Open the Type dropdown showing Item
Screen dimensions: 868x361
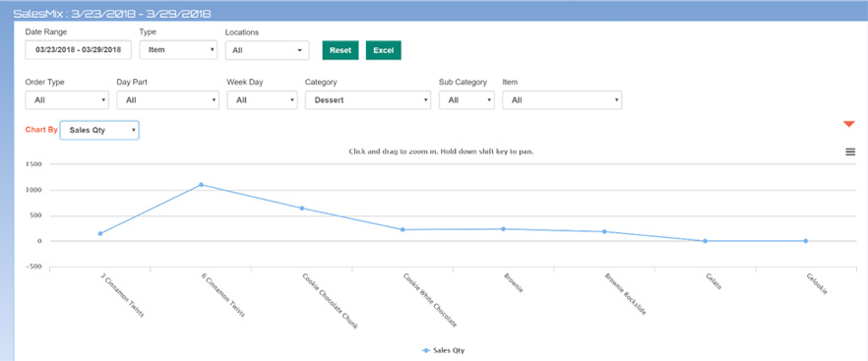coord(178,50)
